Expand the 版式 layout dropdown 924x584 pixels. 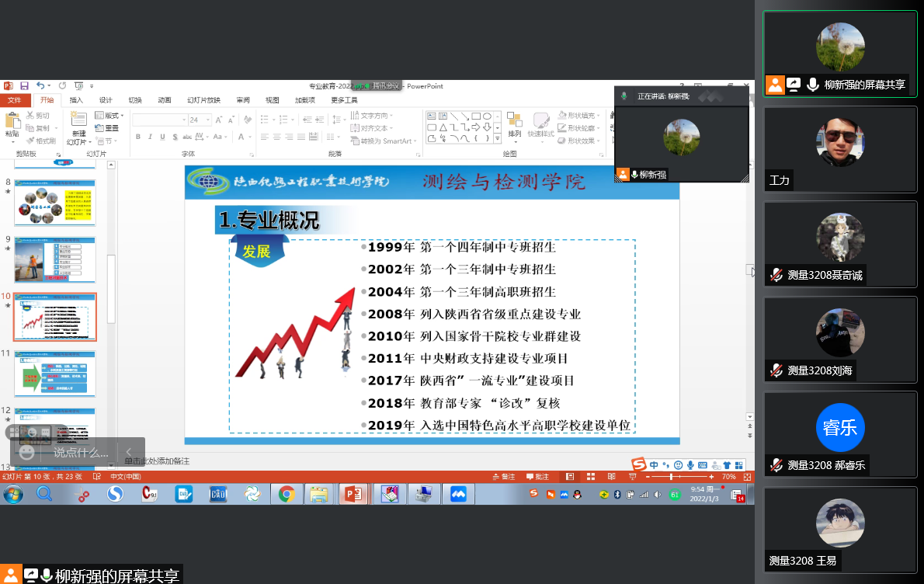(x=110, y=116)
